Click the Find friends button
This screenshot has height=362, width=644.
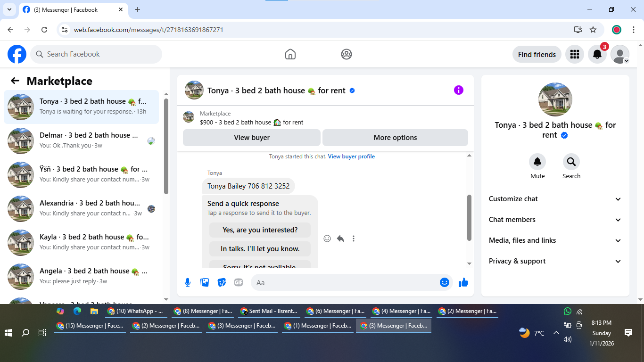(x=537, y=54)
